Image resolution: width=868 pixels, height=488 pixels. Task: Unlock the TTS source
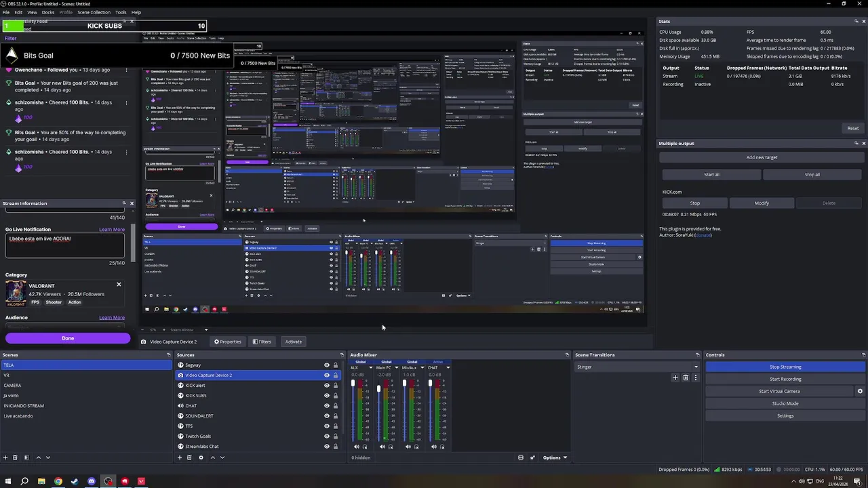pyautogui.click(x=335, y=426)
